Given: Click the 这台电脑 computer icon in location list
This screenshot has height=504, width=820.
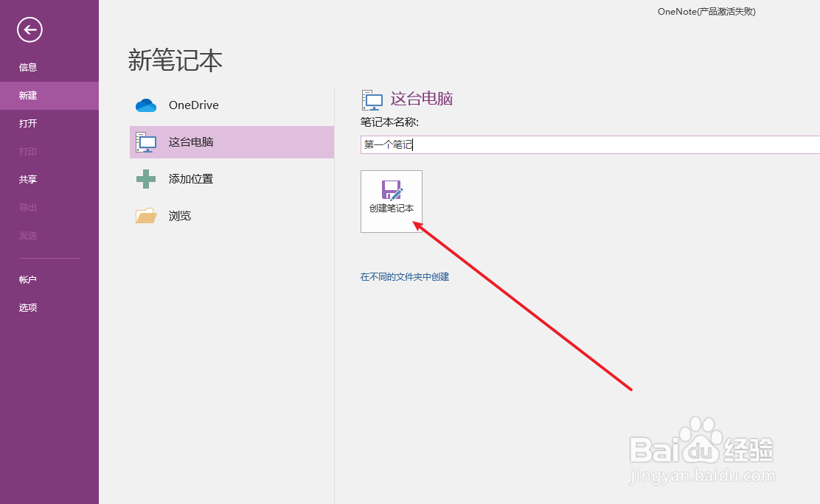Looking at the screenshot, I should click(x=146, y=142).
